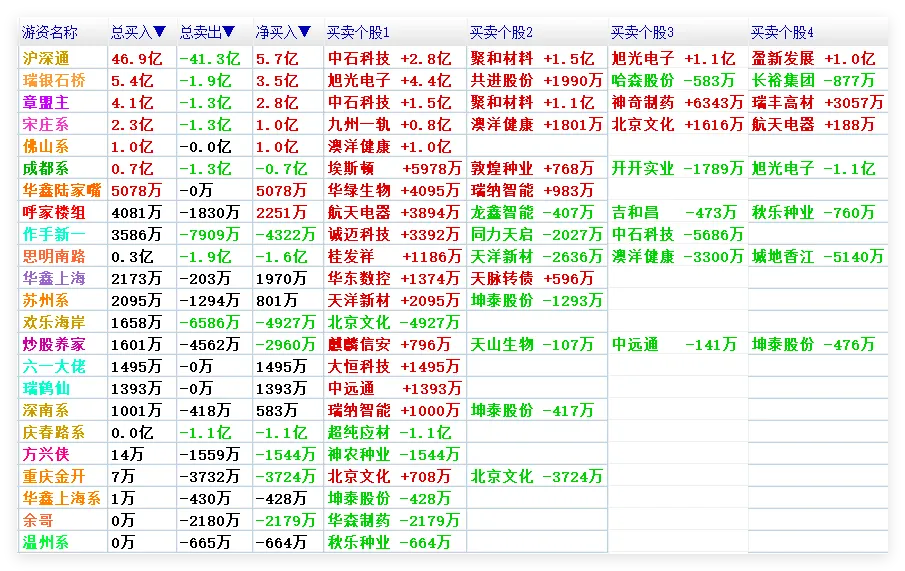The height and width of the screenshot is (571, 905).
Task: Open the 思明南路 row name
Action: 54,256
